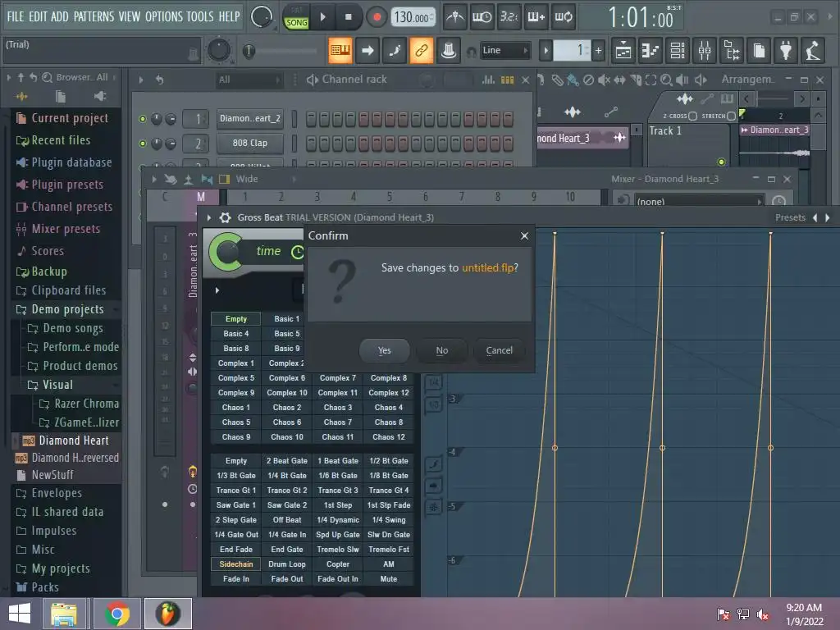Open the Channel rack toolbar icon
This screenshot has height=630, width=840.
click(x=677, y=50)
